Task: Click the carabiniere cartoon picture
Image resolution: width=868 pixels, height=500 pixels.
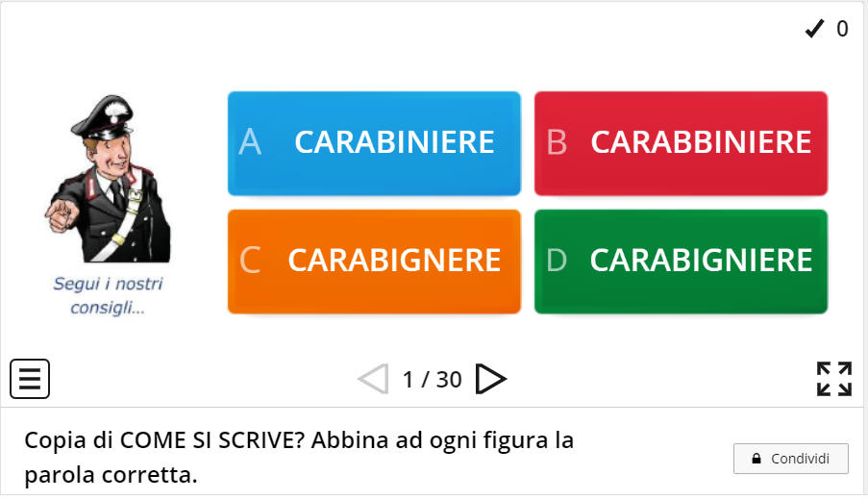Action: coord(109,179)
